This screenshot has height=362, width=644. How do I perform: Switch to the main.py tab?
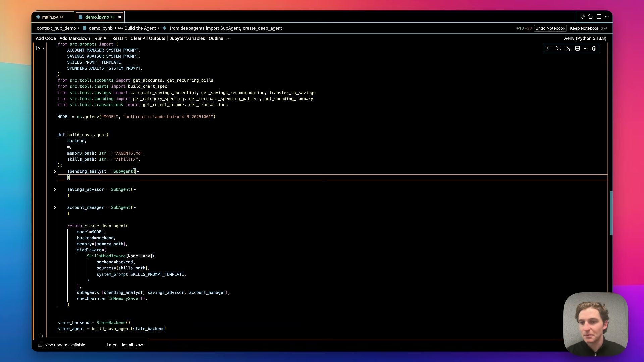coord(50,17)
